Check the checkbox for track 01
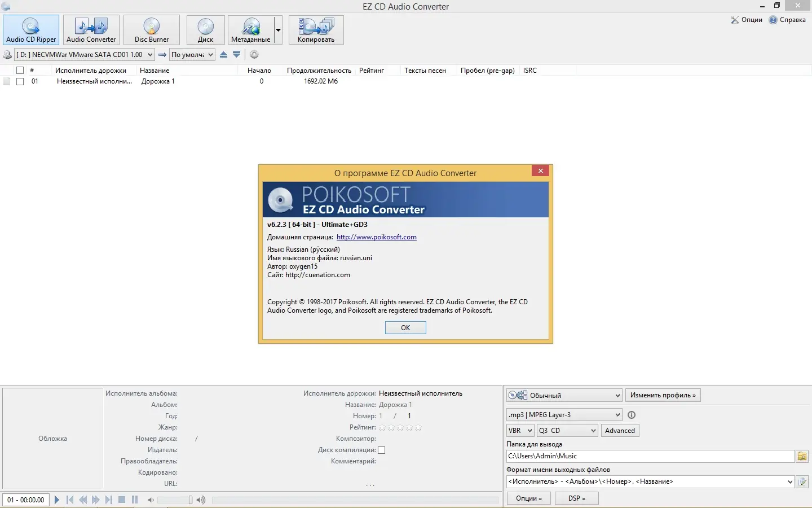 (20, 81)
